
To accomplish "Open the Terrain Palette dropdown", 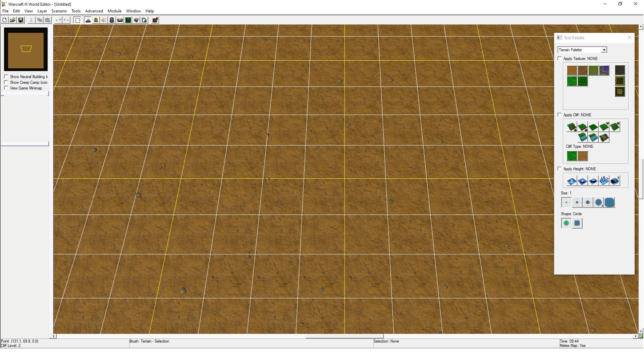I will click(x=603, y=50).
